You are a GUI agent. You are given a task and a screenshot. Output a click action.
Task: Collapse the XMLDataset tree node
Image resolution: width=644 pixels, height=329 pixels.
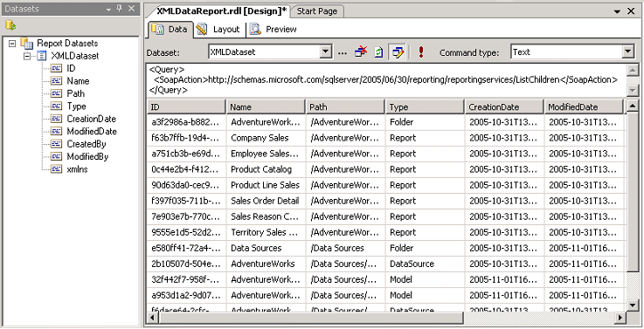click(x=27, y=56)
